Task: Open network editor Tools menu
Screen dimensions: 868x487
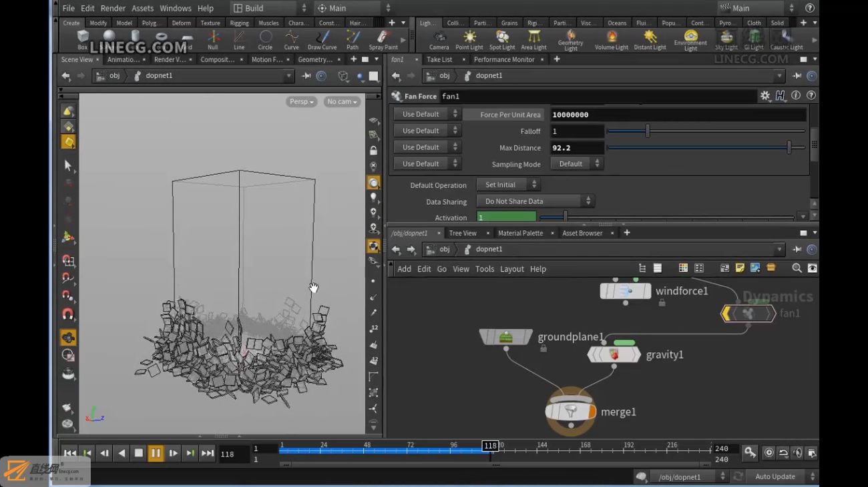Action: tap(485, 269)
